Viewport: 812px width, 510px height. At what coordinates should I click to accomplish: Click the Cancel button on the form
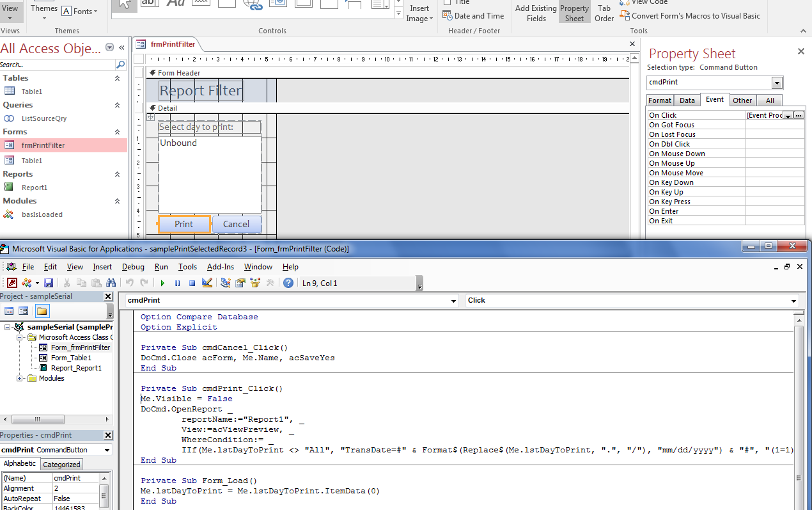pyautogui.click(x=236, y=224)
